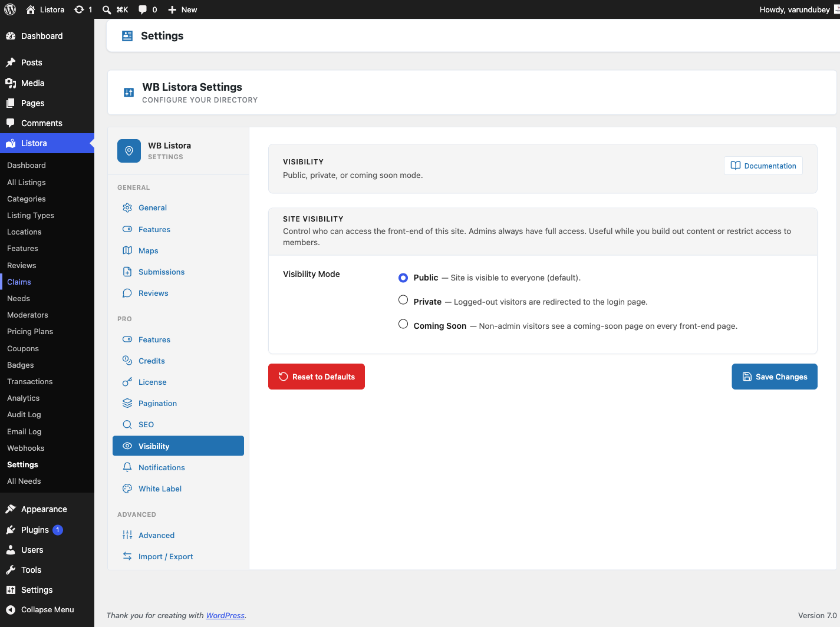Viewport: 840px width, 627px height.
Task: Click the map icon beside Maps
Action: [x=127, y=250]
